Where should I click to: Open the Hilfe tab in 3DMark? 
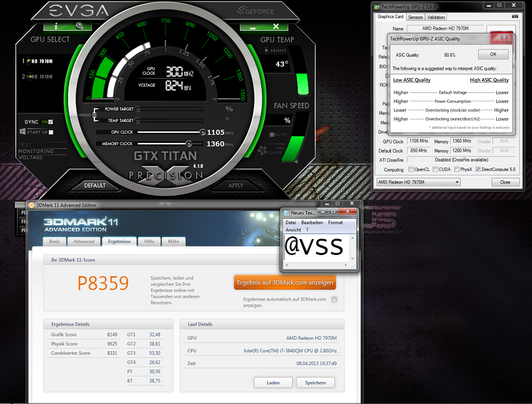(x=149, y=242)
